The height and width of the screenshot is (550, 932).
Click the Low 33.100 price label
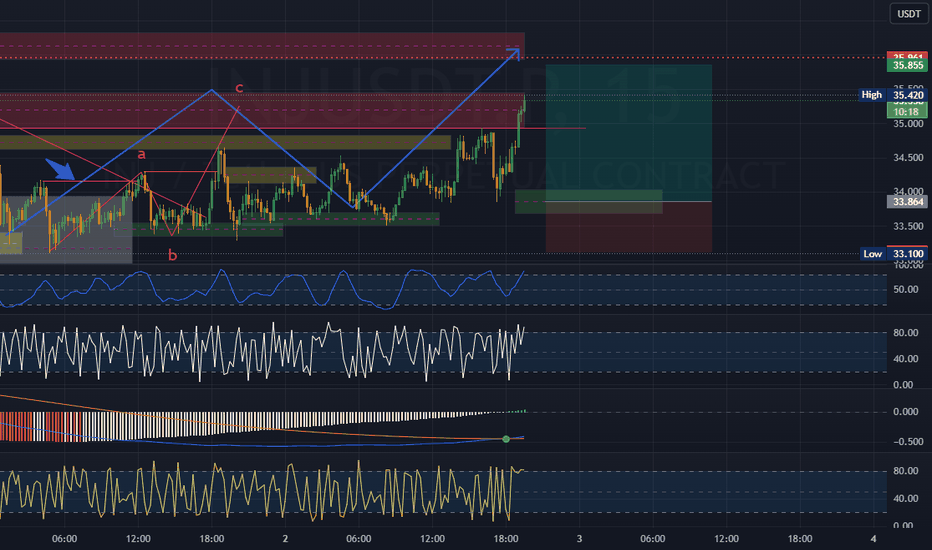(894, 254)
